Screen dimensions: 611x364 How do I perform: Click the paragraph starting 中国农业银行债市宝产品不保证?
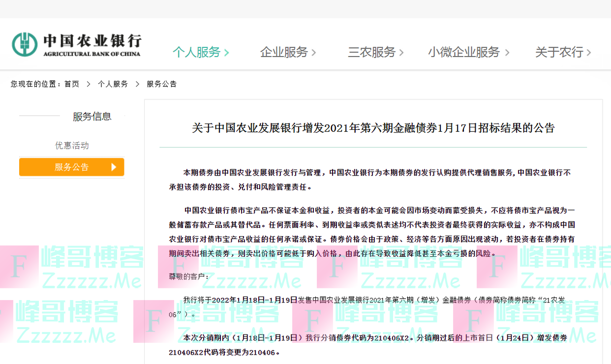point(372,232)
